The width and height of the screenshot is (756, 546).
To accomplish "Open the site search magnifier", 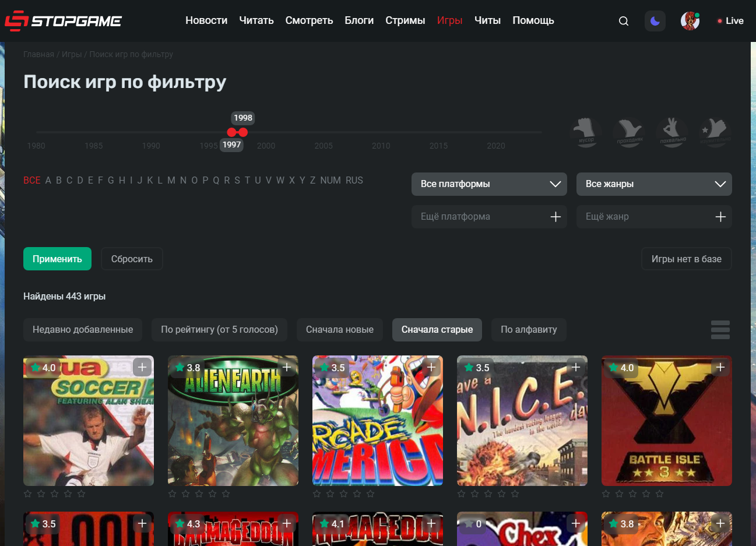I will pos(624,21).
